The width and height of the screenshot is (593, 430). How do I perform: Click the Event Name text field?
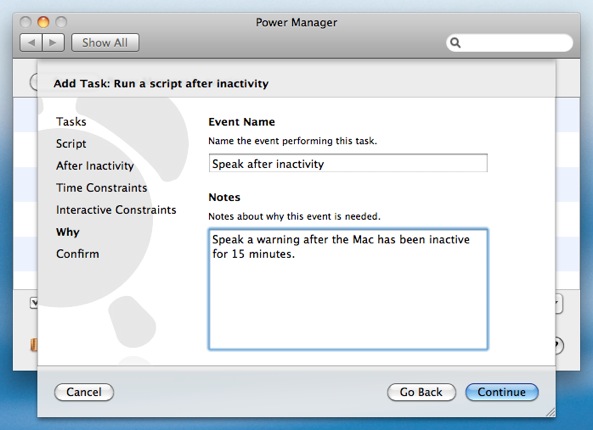coord(348,163)
